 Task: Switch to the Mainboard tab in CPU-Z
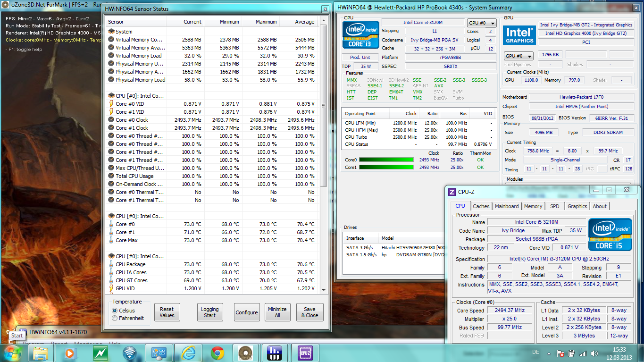tap(507, 206)
